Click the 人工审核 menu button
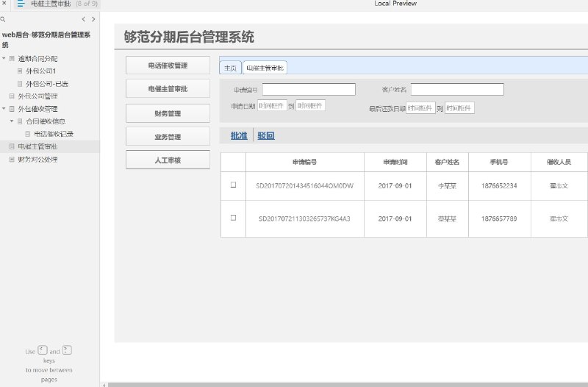Screen dimensions: 588x387 (x=168, y=160)
